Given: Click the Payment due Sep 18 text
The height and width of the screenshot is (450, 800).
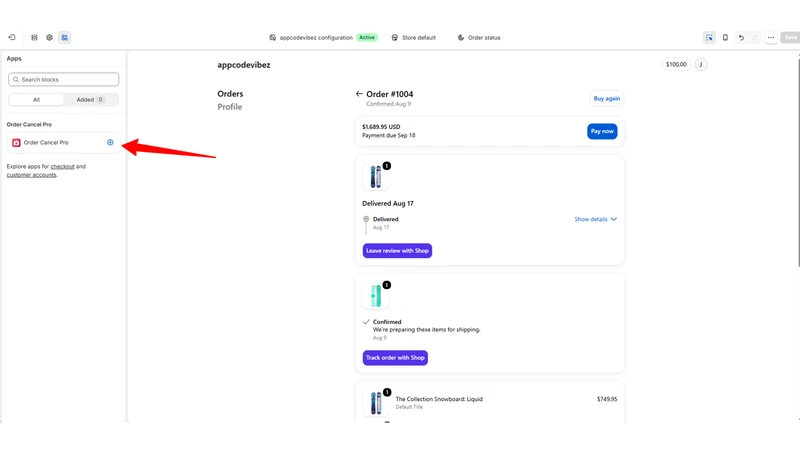Looking at the screenshot, I should [389, 135].
